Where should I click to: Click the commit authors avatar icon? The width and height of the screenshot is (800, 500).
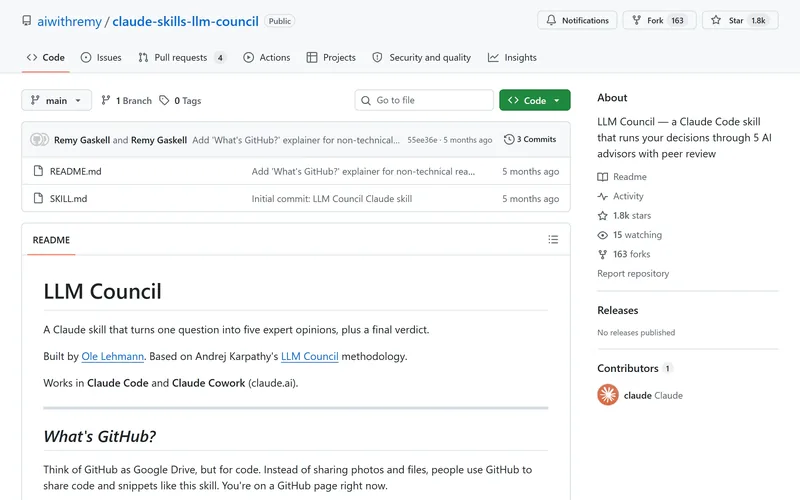pos(39,139)
